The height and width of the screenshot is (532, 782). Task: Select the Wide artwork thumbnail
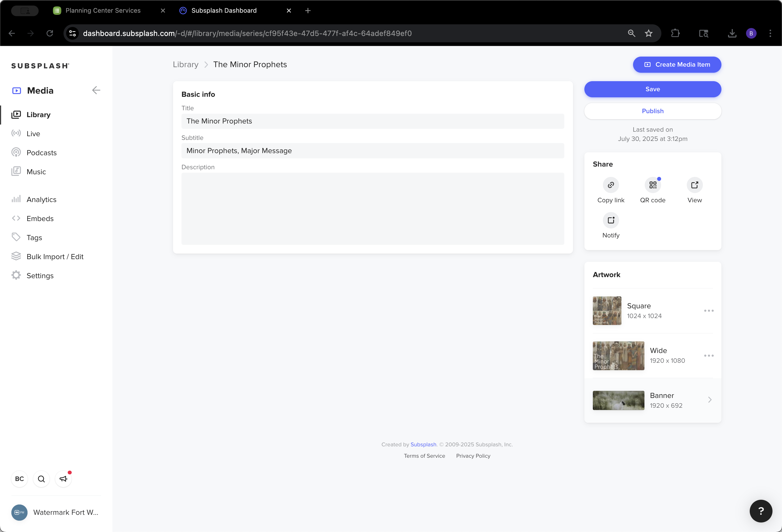pos(618,356)
